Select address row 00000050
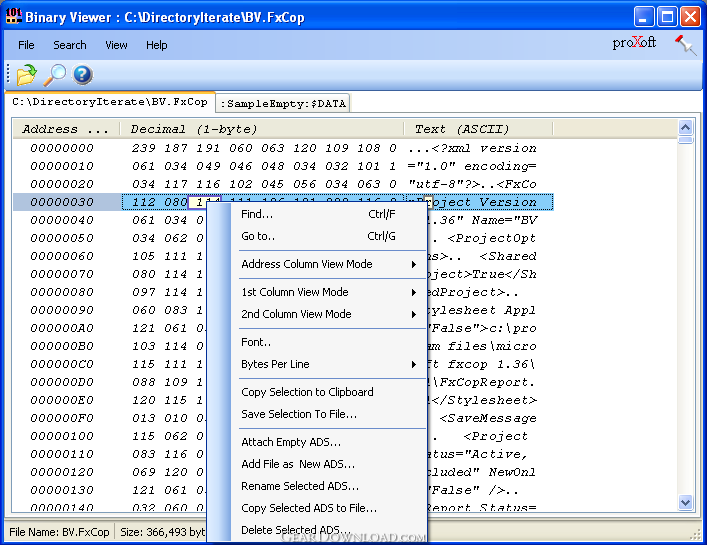The width and height of the screenshot is (707, 545). point(62,238)
